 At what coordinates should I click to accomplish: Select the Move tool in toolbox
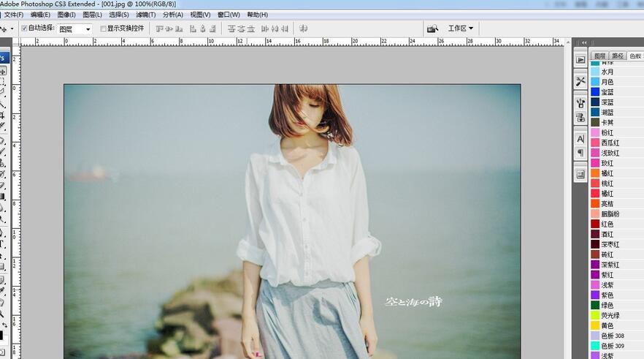(x=3, y=72)
